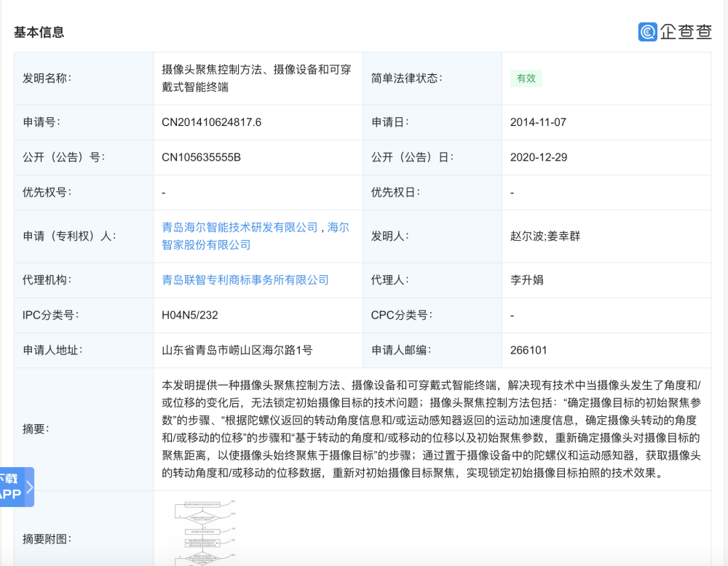Screen dimensions: 728x566
Task: Click the 企查查 logo icon
Action: click(x=647, y=32)
